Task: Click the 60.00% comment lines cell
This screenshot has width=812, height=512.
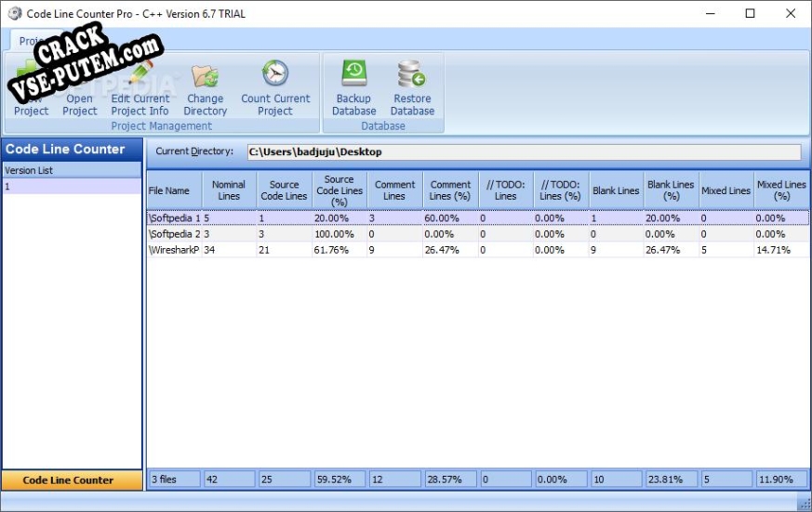Action: tap(450, 217)
